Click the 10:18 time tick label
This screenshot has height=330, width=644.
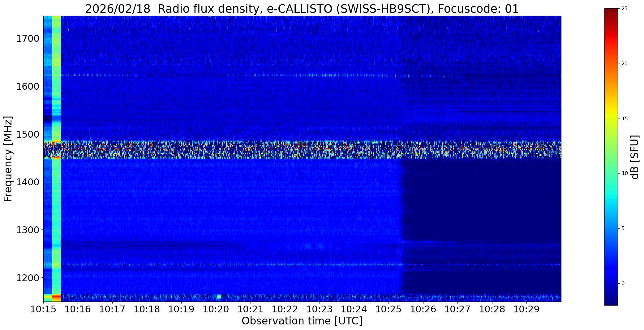147,309
